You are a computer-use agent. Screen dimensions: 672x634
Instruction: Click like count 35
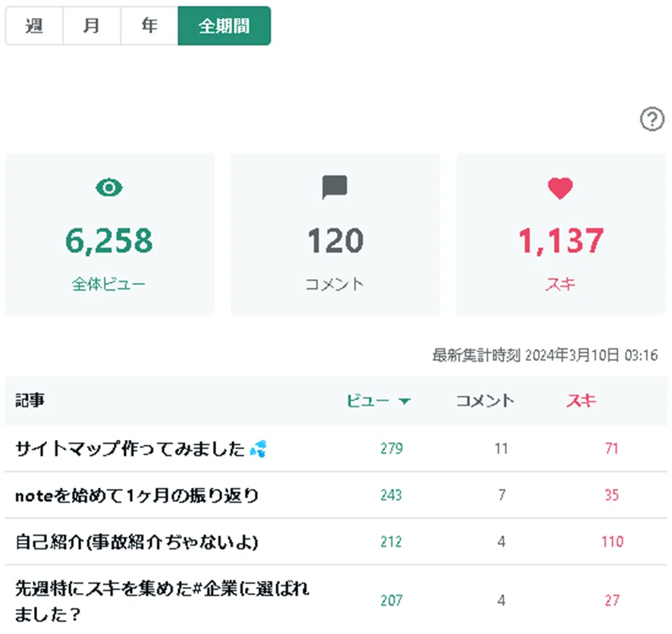[x=611, y=496]
